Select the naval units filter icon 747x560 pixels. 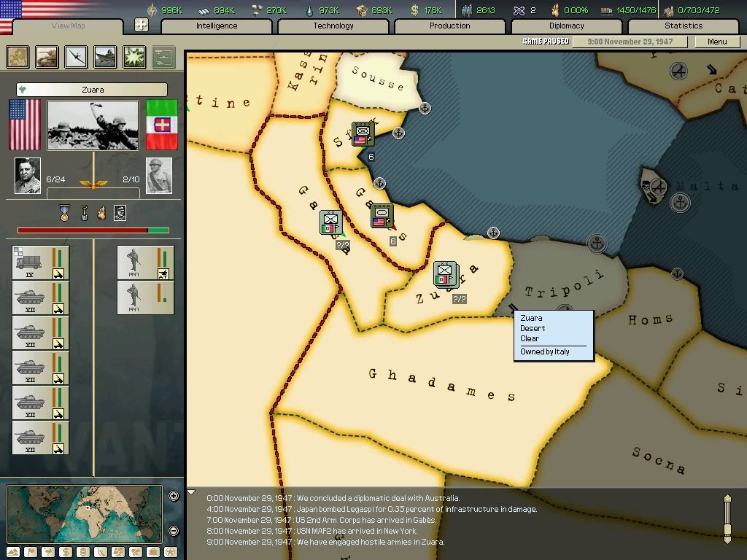pos(105,57)
